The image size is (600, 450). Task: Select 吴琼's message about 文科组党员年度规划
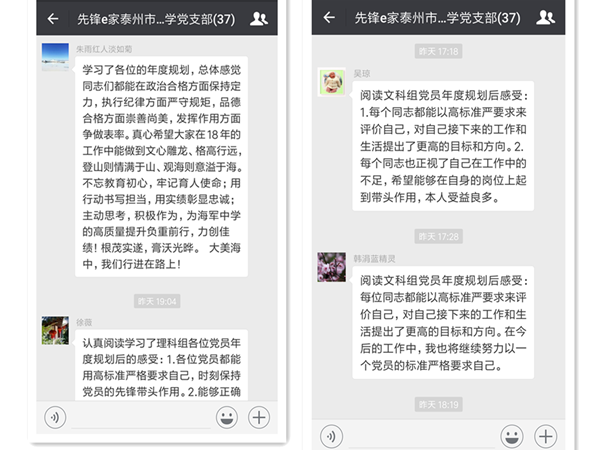coord(443,146)
